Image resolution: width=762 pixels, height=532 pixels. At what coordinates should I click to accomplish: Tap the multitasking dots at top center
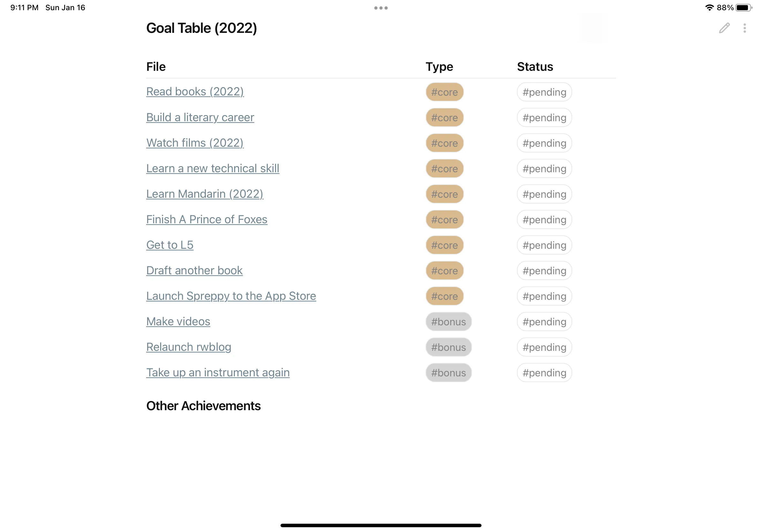[x=381, y=8]
